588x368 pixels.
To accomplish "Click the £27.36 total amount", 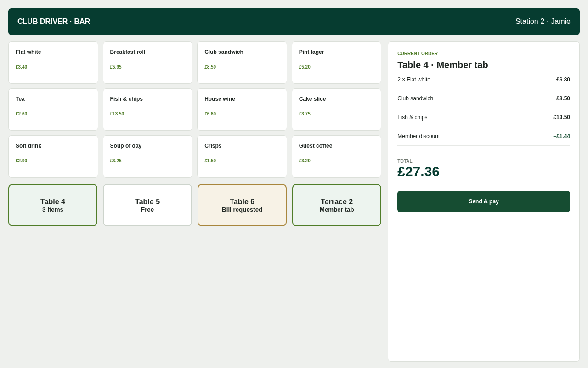I will tap(418, 172).
